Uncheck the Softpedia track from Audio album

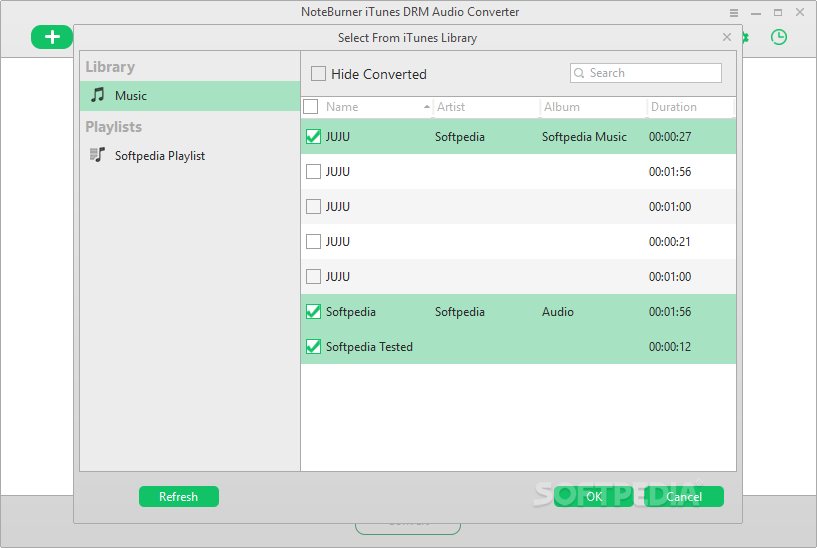point(313,312)
